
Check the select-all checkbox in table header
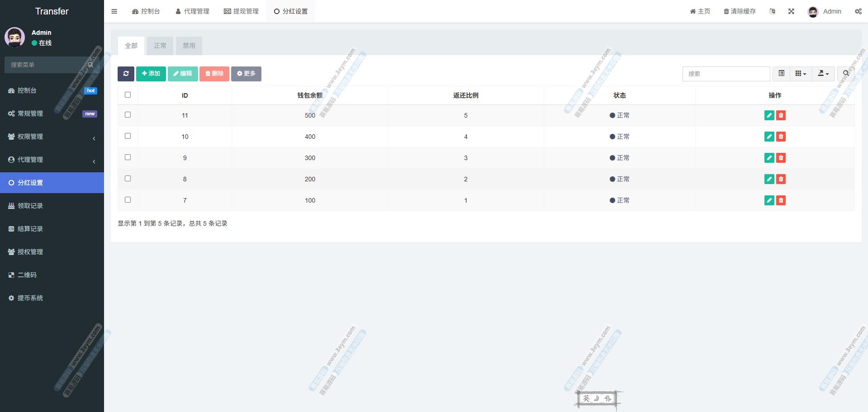click(x=128, y=95)
